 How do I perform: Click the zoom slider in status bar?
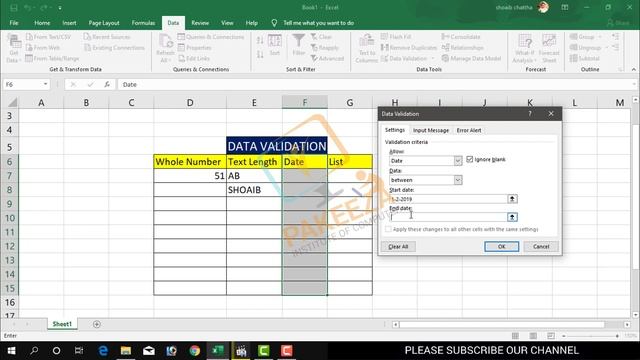coord(590,336)
